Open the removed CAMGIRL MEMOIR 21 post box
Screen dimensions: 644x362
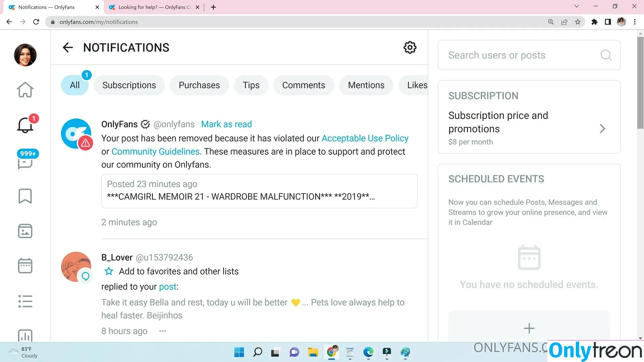(259, 191)
